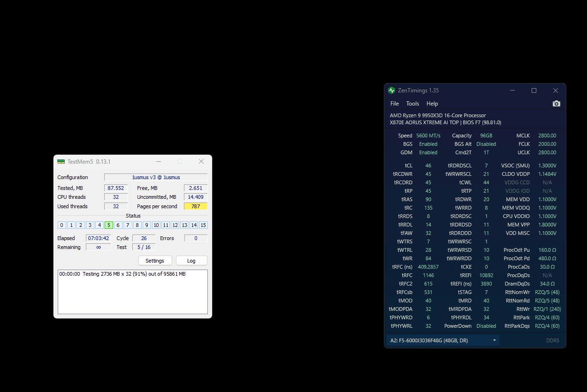Minimize the TestMem5 window
587x392 pixels.
pos(158,161)
